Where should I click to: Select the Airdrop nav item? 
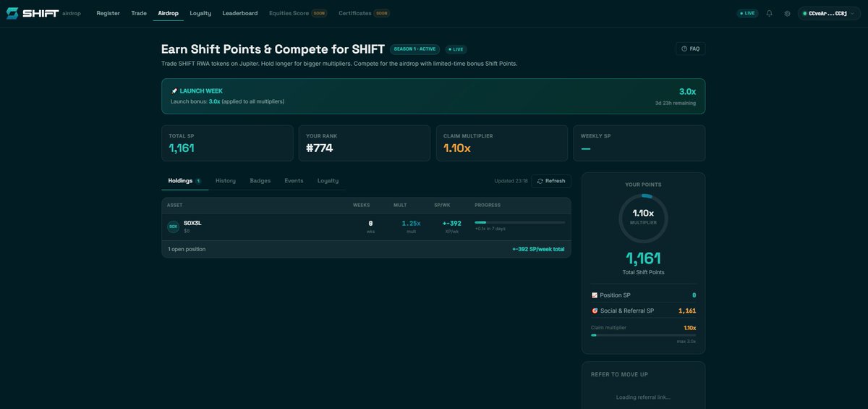pos(169,13)
